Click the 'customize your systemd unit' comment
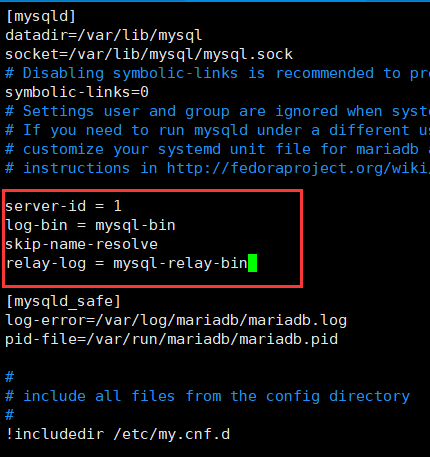The width and height of the screenshot is (430, 457). click(217, 149)
